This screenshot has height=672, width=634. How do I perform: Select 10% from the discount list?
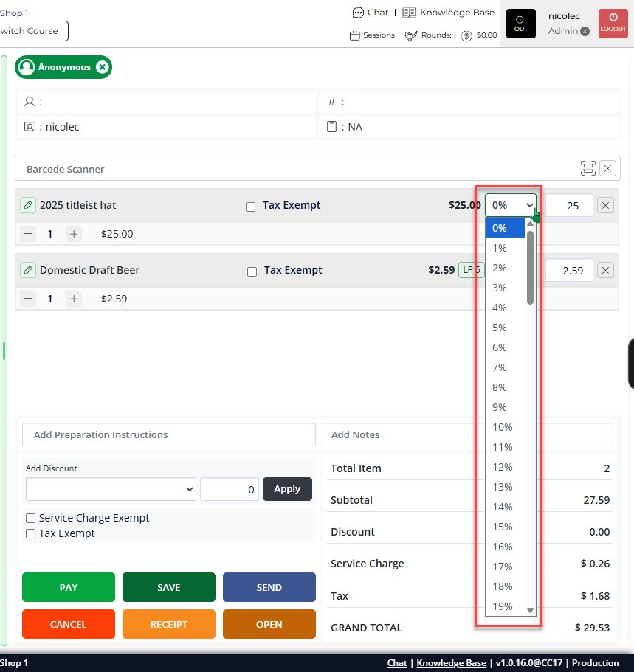pyautogui.click(x=503, y=427)
